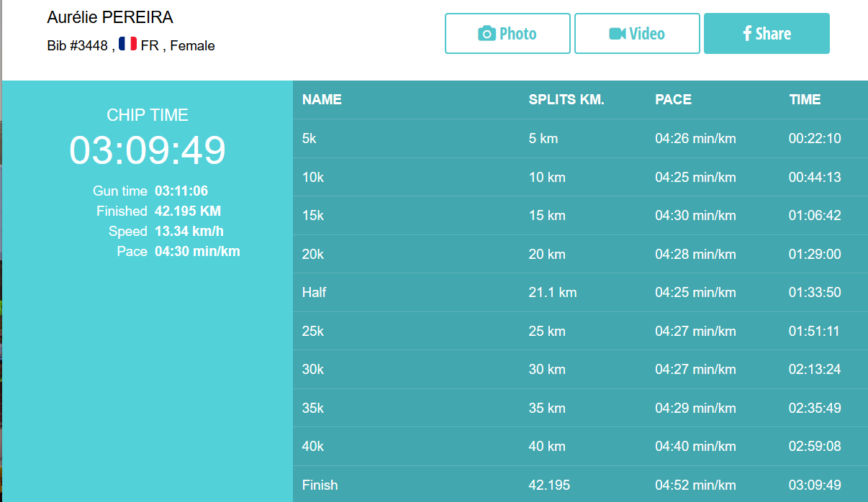Click the French flag icon
The image size is (868, 502).
pos(127,45)
